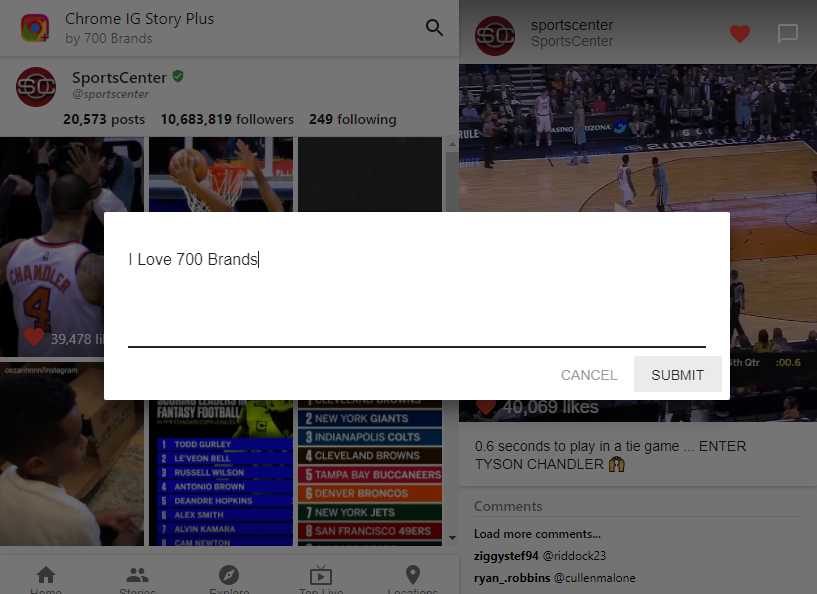Click the SportsCenter profile avatar in left panel
Image resolution: width=817 pixels, height=594 pixels.
point(35,87)
